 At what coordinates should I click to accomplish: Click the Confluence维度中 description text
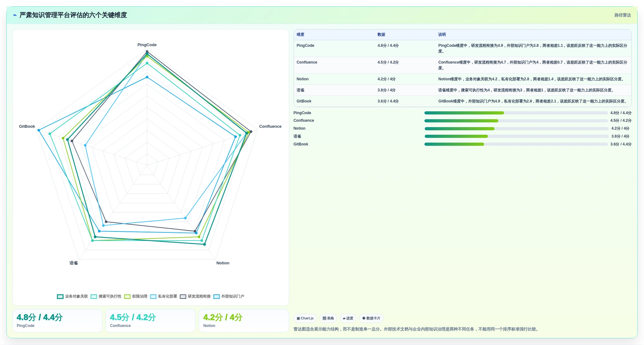[533, 65]
